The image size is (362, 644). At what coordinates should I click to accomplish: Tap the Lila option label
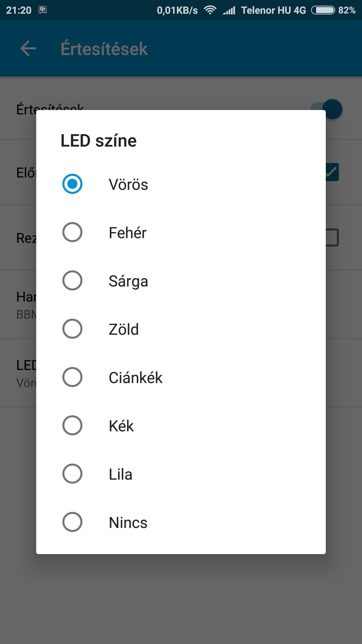(x=121, y=474)
